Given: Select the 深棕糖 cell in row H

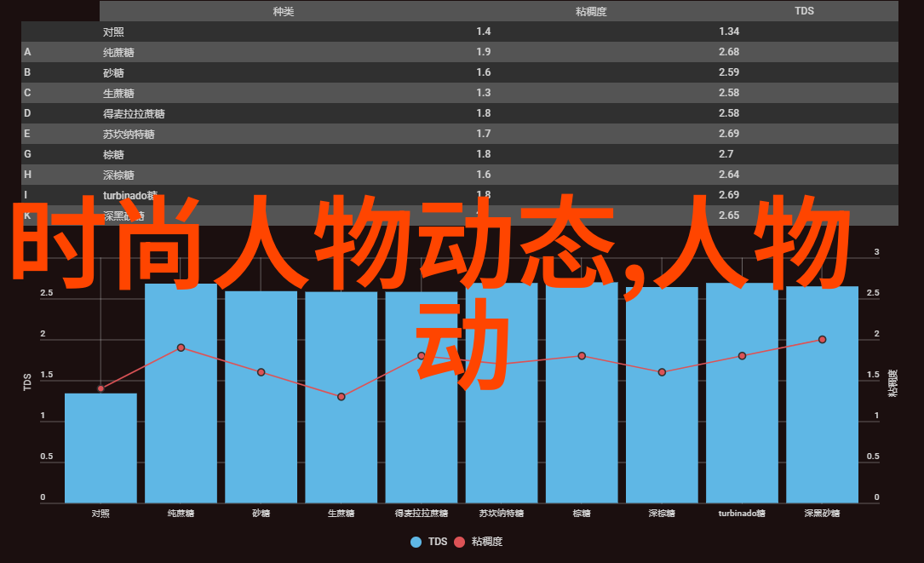Looking at the screenshot, I should [118, 175].
